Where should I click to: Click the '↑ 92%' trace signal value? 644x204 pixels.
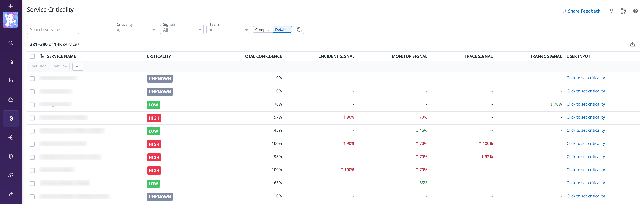click(x=487, y=157)
